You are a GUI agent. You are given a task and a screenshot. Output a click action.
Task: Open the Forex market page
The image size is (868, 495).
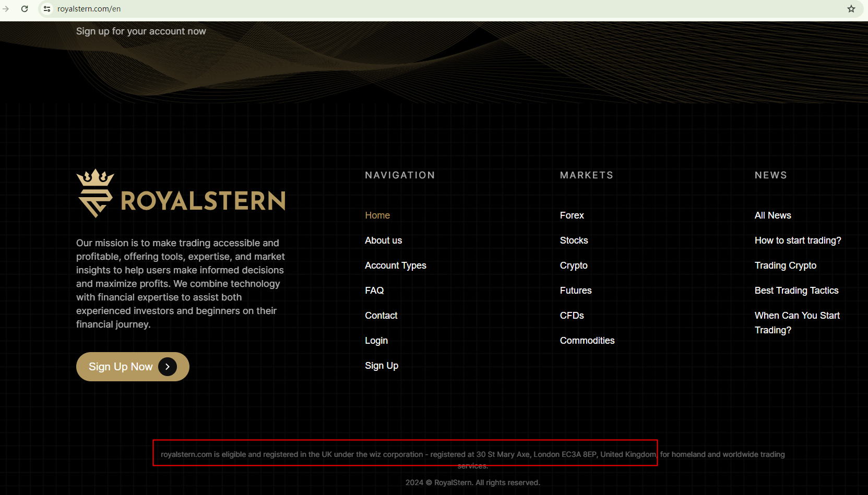[x=572, y=215]
